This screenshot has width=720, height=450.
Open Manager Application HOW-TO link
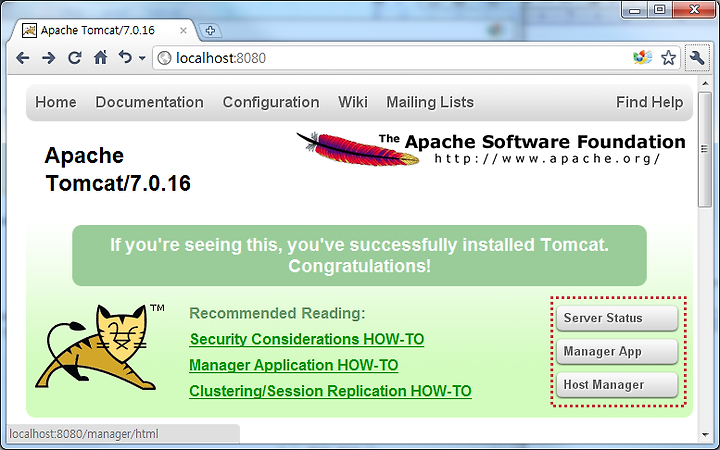[x=293, y=365]
